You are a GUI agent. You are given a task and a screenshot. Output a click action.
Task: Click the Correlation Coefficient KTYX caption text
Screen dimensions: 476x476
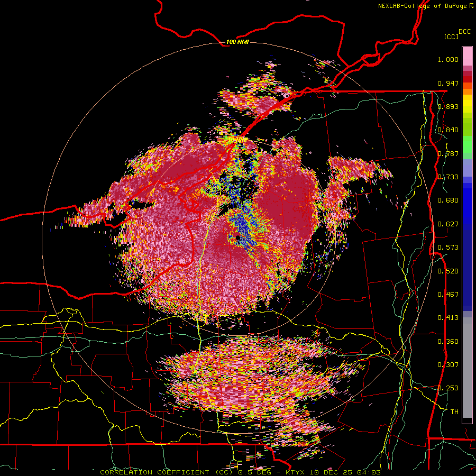[241, 472]
